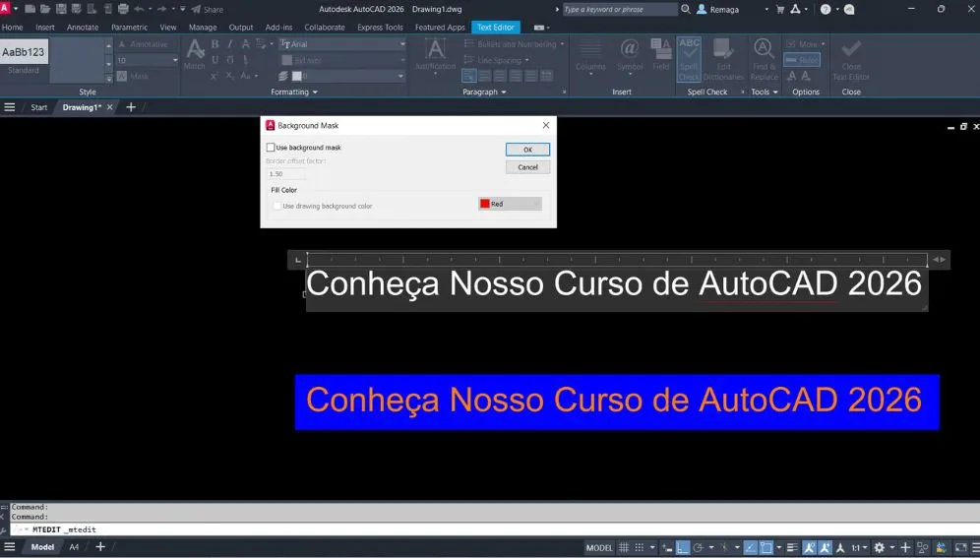The width and height of the screenshot is (980, 558).
Task: Expand the Paragraph panel
Action: point(484,92)
